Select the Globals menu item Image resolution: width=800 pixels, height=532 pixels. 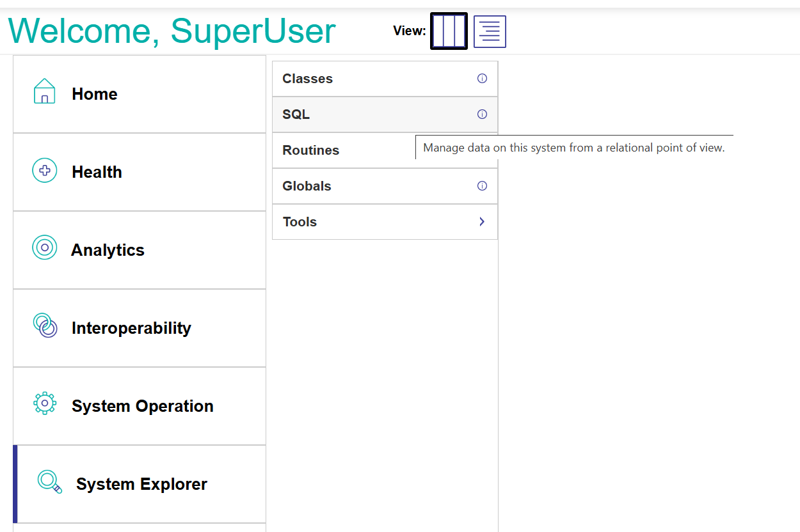coord(307,186)
